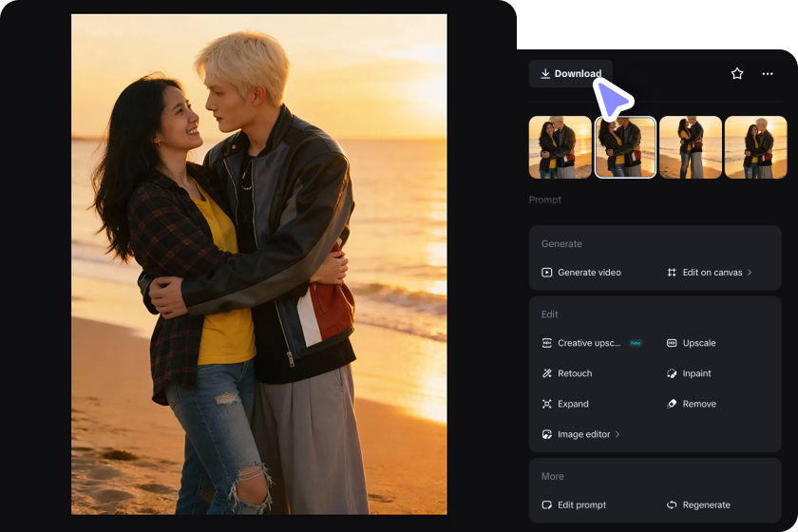Select the first generated thumbnail
This screenshot has height=532, width=798.
coord(560,147)
